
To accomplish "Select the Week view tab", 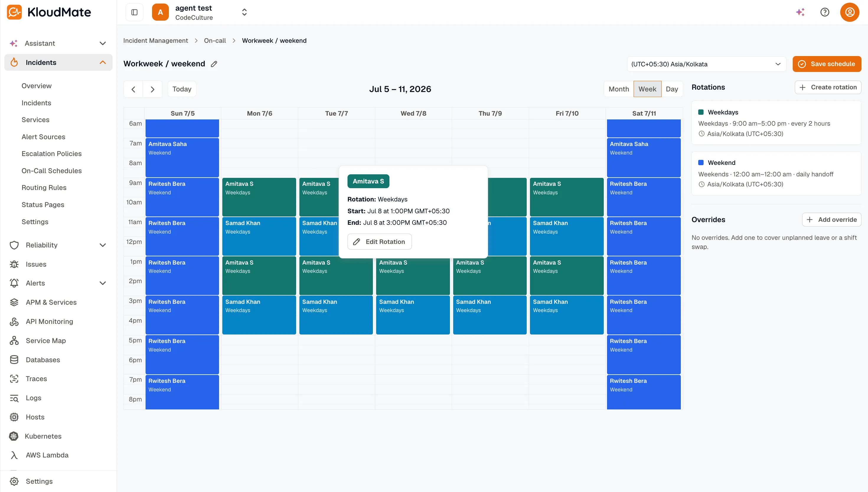I will tap(647, 89).
